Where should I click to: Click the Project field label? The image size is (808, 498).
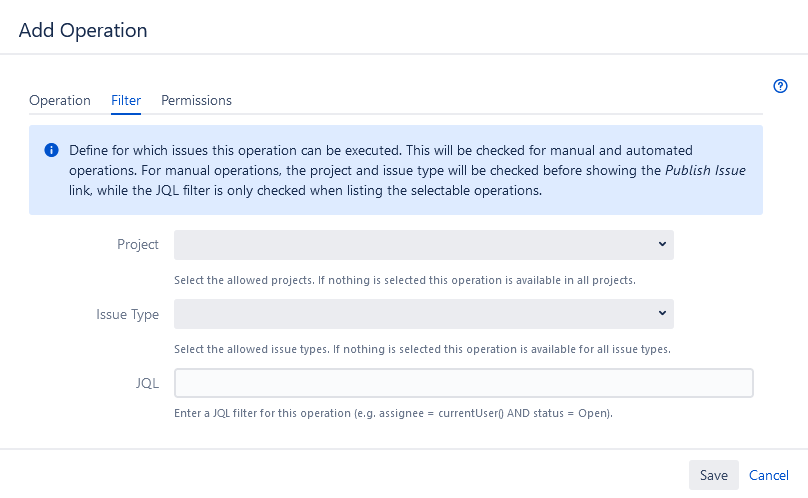point(138,244)
